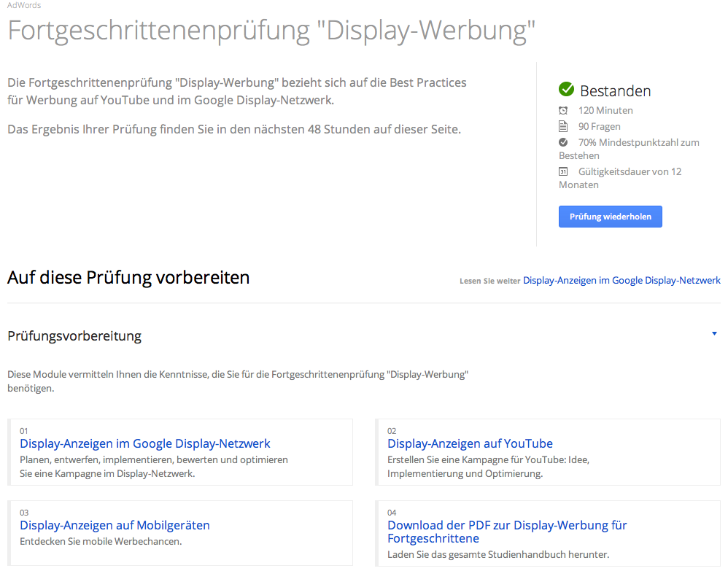Open the Lesen Sie weiter Display-Anzeigen link
Screen dimensions: 728x571
click(621, 280)
